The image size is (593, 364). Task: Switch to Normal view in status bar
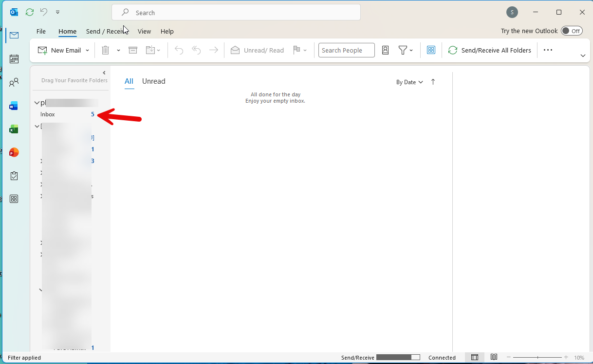tap(475, 357)
